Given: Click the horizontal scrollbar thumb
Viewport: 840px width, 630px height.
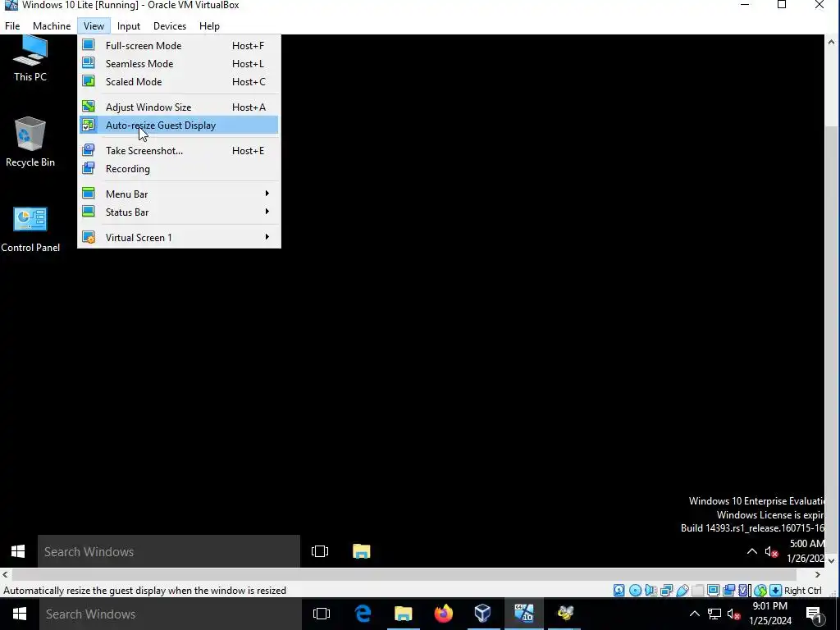Looking at the screenshot, I should [404, 574].
